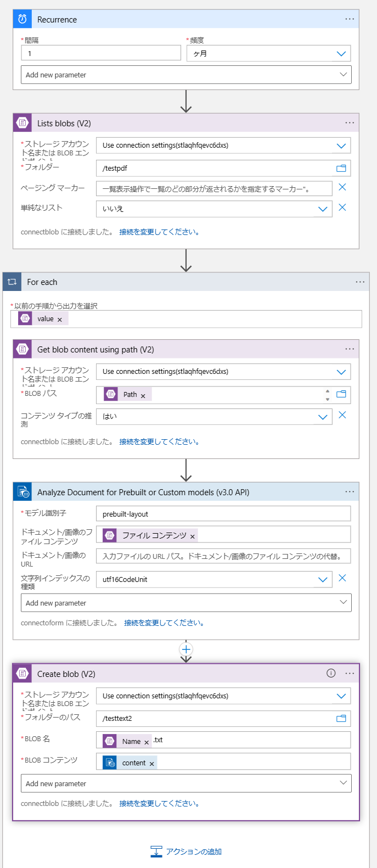Select the For each loop icon
377x868 pixels.
(11, 282)
